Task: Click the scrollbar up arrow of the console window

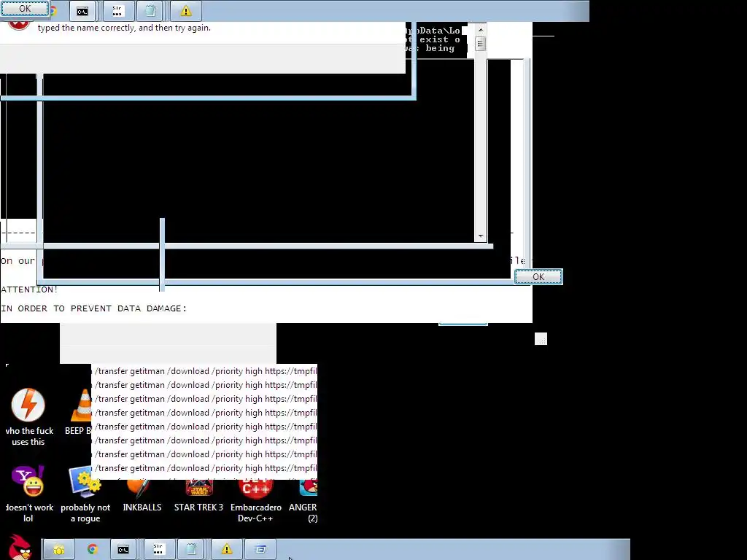Action: (x=480, y=29)
